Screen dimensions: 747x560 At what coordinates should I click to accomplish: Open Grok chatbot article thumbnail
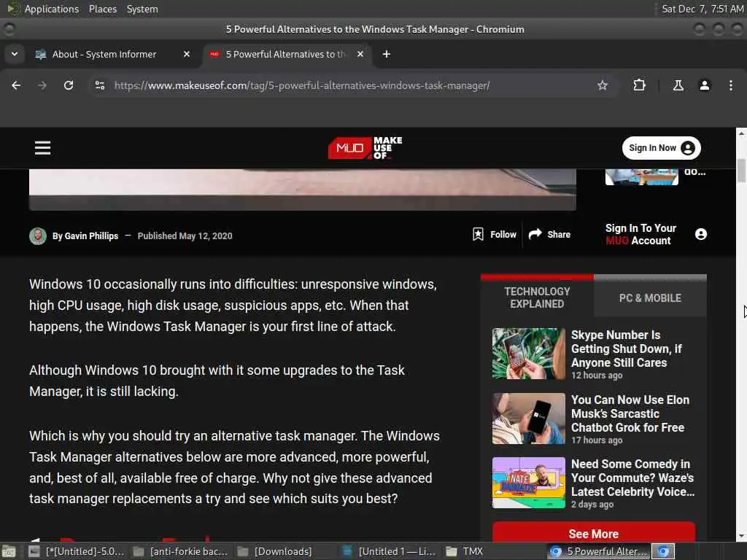(x=528, y=419)
